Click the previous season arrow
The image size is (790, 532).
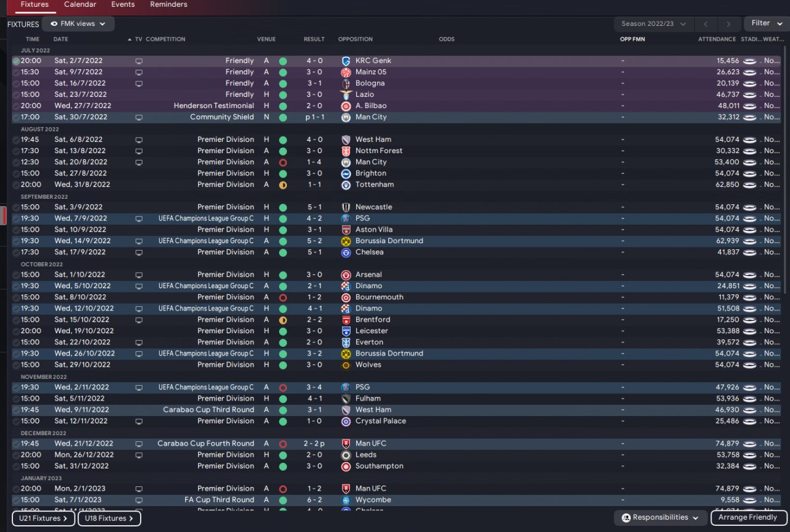[705, 24]
